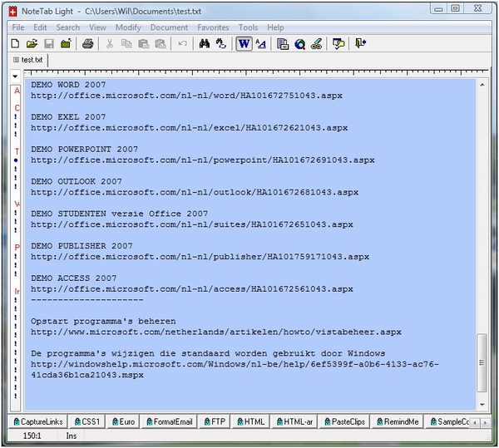Click the vertical scrollbar down arrow

click(482, 405)
